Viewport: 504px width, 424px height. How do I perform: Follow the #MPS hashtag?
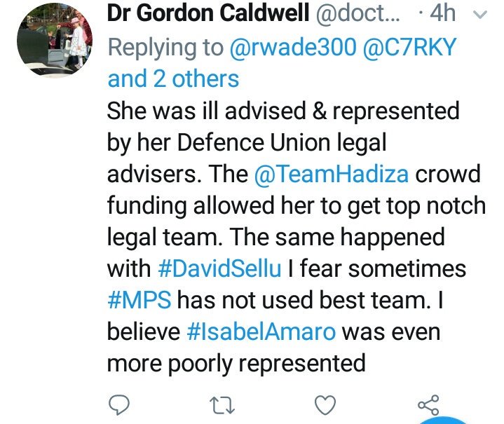coord(139,300)
